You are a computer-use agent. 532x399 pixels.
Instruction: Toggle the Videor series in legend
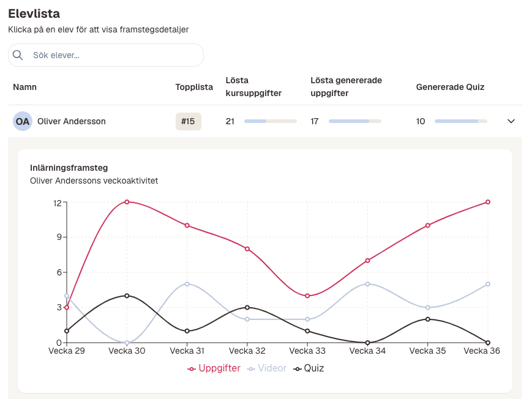coord(267,368)
